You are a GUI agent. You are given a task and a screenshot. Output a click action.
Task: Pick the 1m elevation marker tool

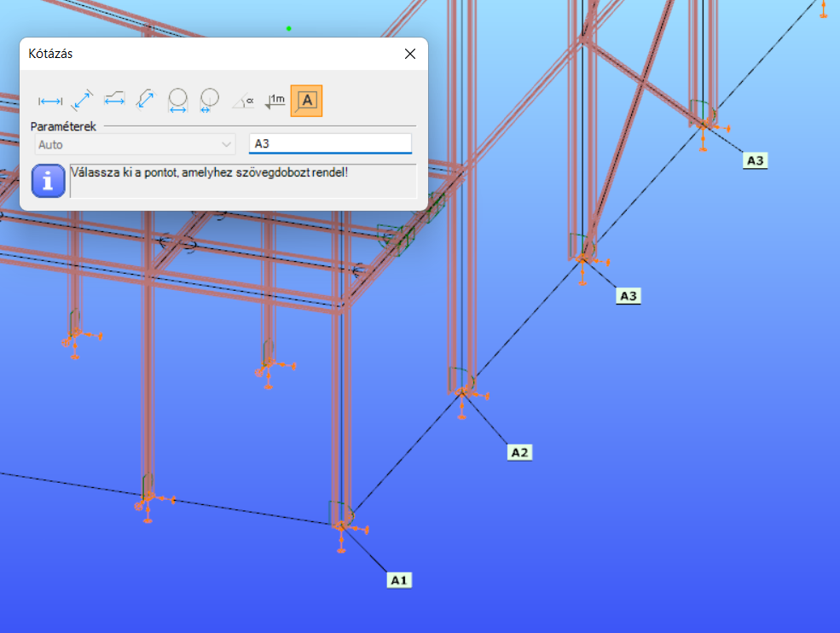coord(275,101)
